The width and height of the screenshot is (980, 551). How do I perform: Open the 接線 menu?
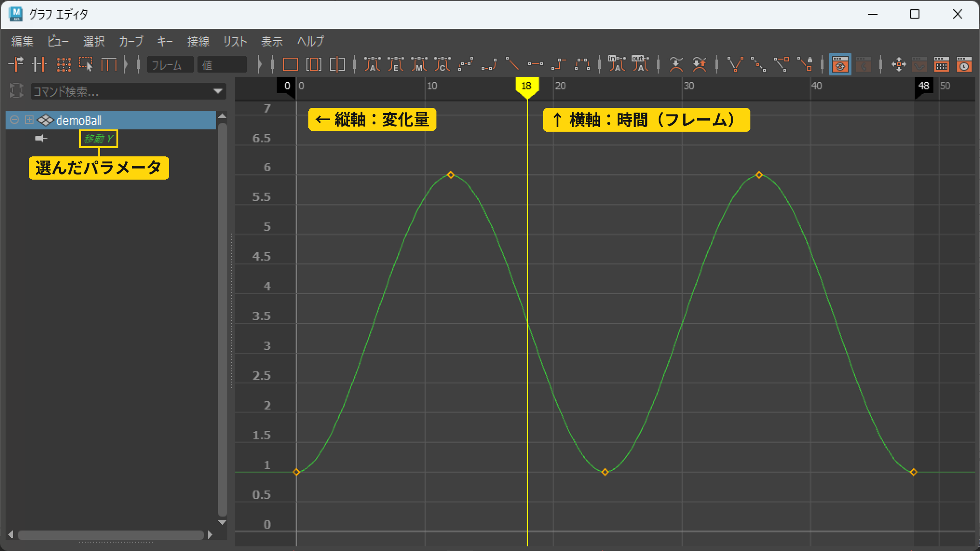tap(198, 41)
